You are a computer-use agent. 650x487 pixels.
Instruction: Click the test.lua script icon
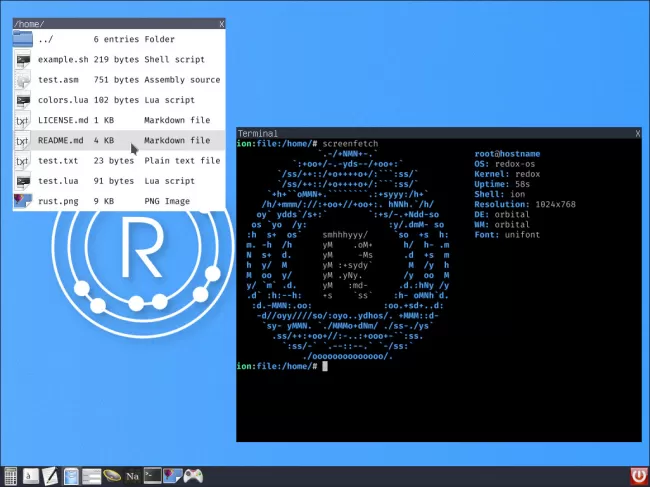[23, 181]
